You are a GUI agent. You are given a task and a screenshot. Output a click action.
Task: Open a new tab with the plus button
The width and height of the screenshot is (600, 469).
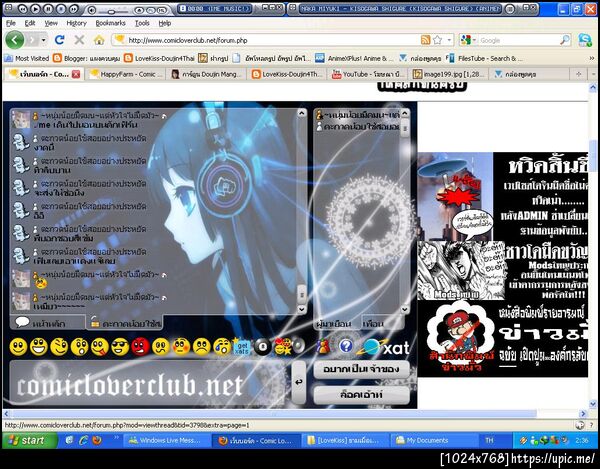[x=579, y=74]
